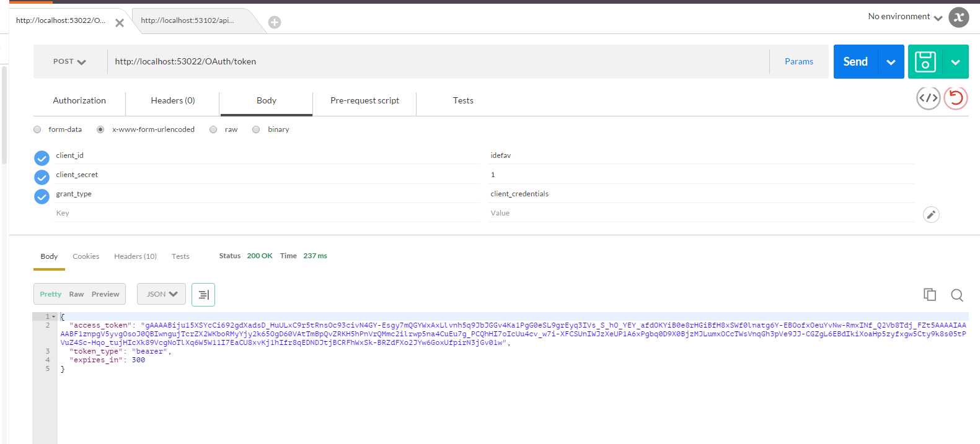Click the client_id key field
This screenshot has height=444, width=980.
point(267,155)
